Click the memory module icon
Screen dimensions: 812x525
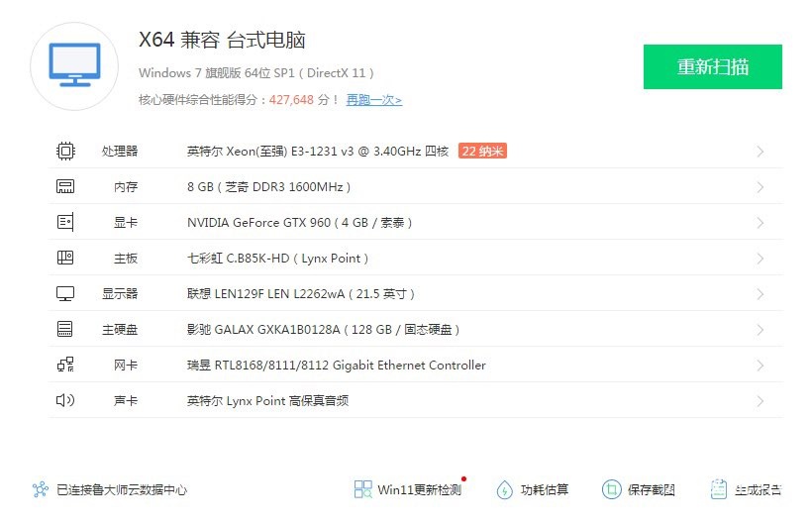pyautogui.click(x=65, y=186)
